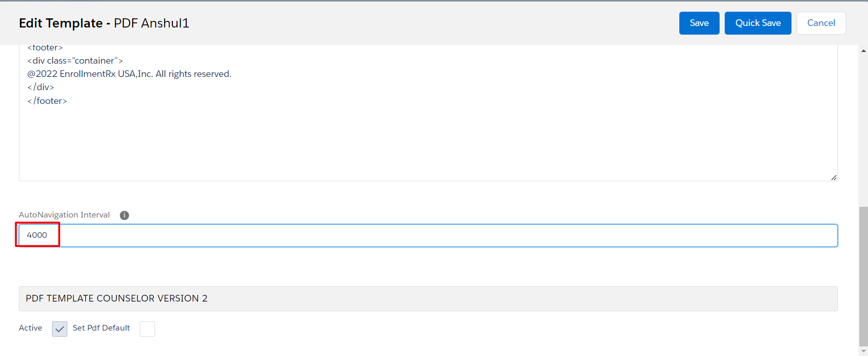Click the Set Pdf Default label
The image size is (868, 356).
(101, 328)
